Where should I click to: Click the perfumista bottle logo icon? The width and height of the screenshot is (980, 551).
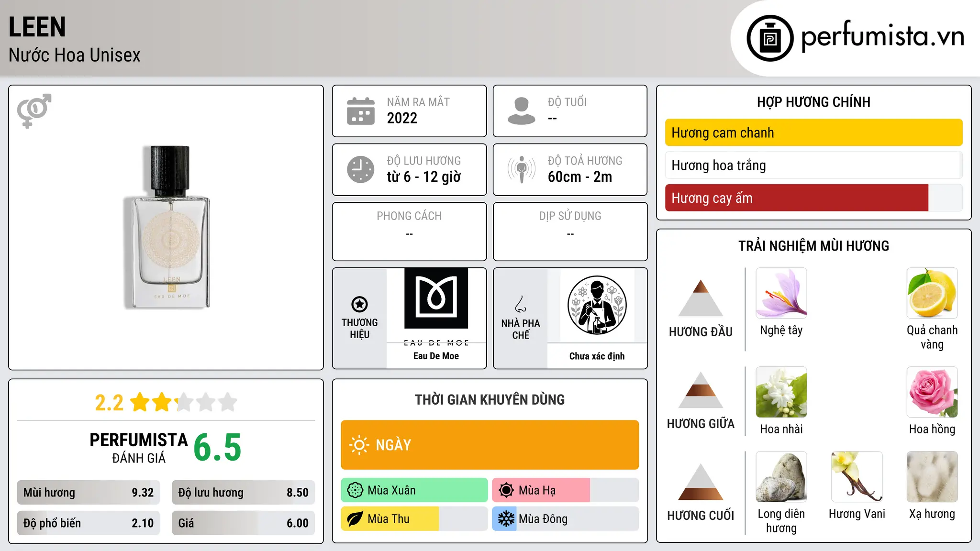pyautogui.click(x=770, y=38)
